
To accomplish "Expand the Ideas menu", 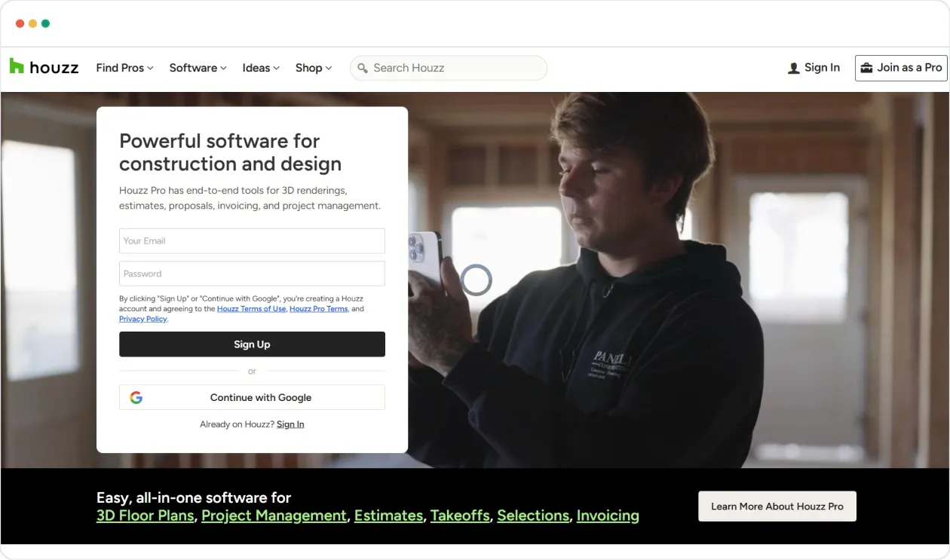I will (261, 68).
